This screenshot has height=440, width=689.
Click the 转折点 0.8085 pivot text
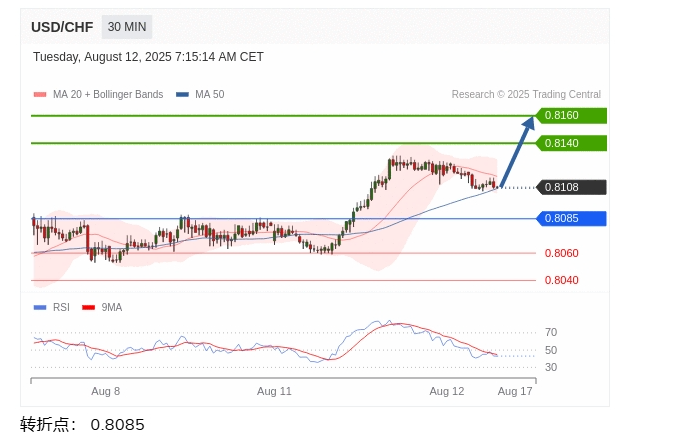pyautogui.click(x=82, y=425)
